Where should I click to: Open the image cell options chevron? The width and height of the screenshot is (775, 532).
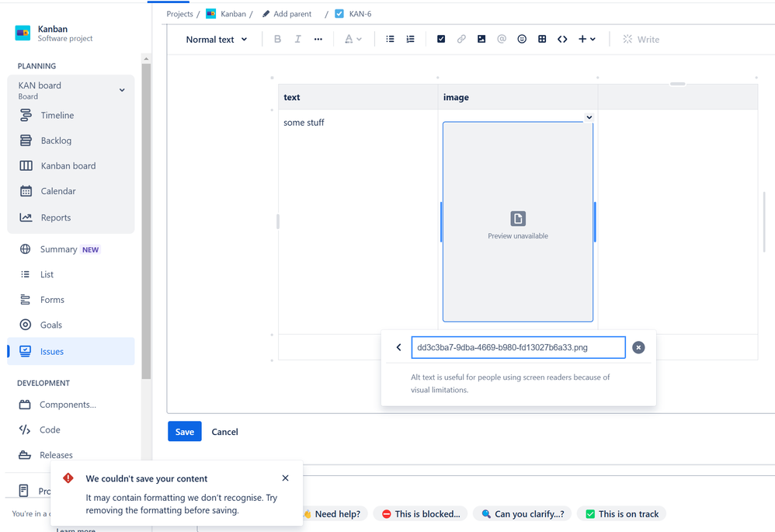589,117
